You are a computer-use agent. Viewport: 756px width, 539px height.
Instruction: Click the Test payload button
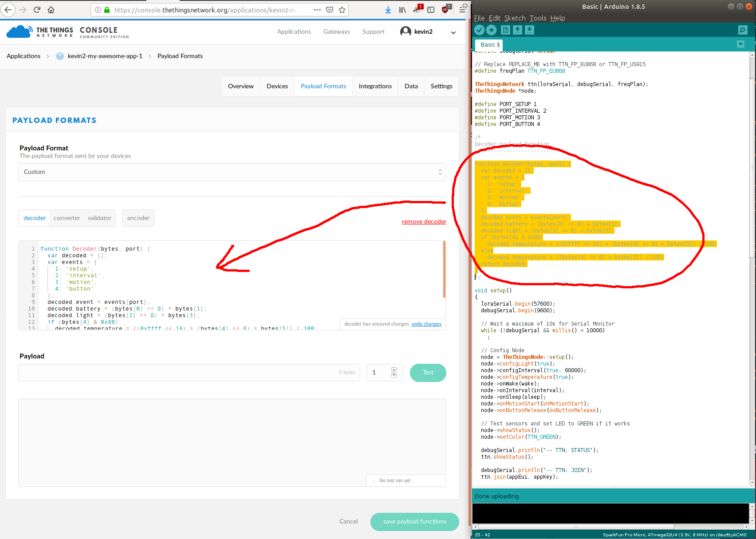[428, 373]
